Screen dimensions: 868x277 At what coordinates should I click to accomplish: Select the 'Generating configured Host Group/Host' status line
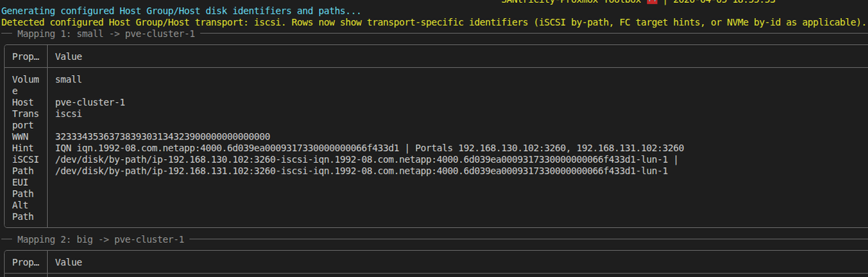click(x=182, y=11)
